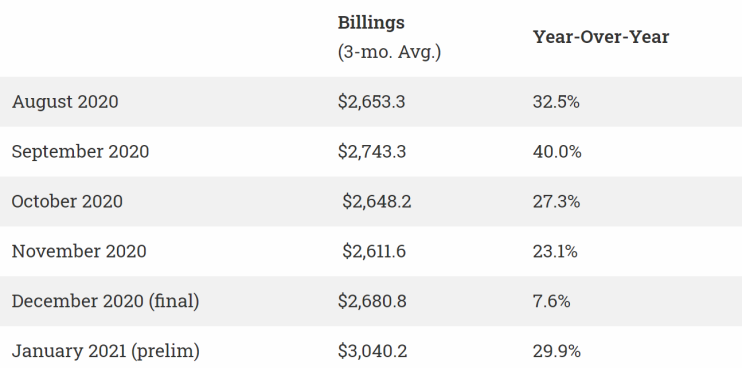Click the 27.3% year-over-year value
Screen dimensions: 743x369
tap(556, 202)
